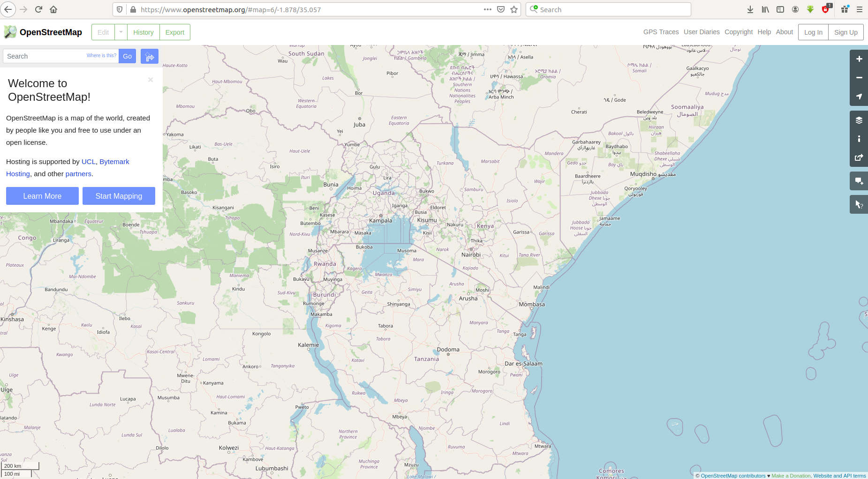This screenshot has width=868, height=479.
Task: Click Kampala label on the map
Action: click(380, 220)
